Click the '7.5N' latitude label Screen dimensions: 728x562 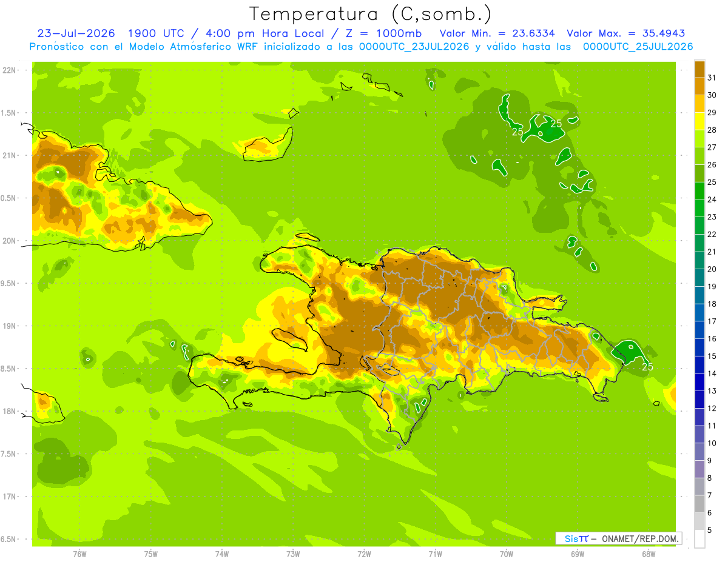pyautogui.click(x=9, y=454)
